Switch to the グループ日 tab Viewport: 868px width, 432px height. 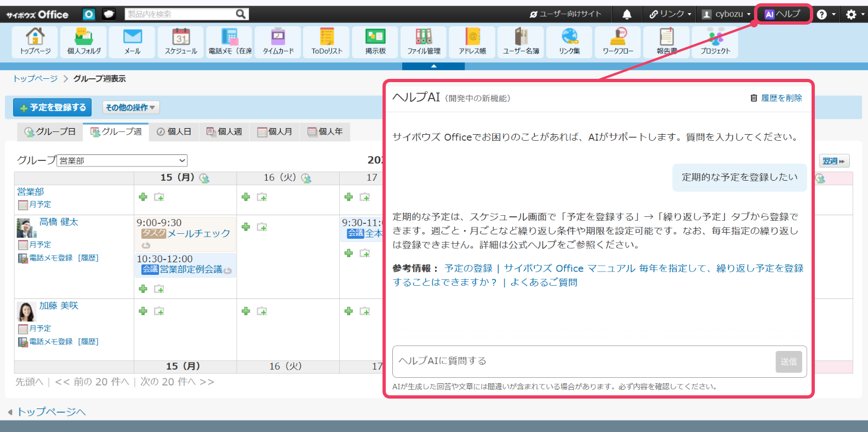pyautogui.click(x=50, y=132)
